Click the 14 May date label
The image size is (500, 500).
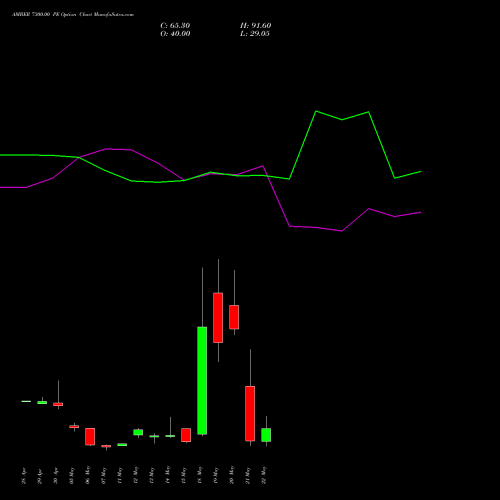click(168, 475)
